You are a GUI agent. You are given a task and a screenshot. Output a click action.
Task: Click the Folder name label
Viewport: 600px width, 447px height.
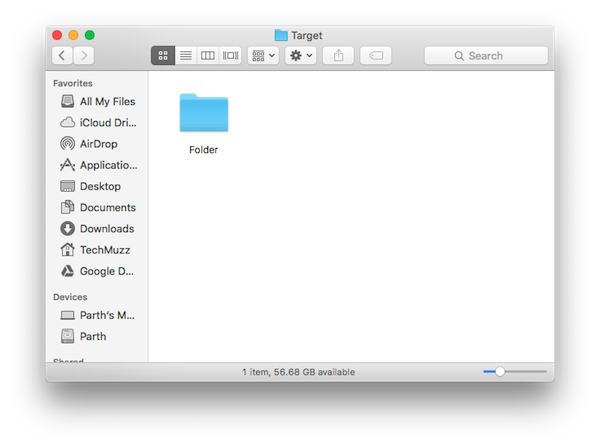pos(204,150)
